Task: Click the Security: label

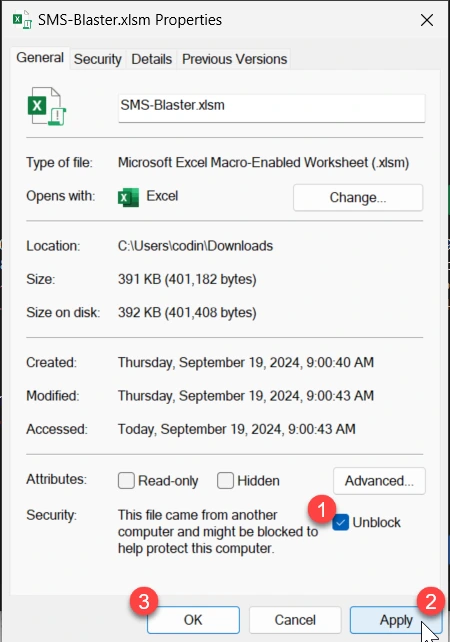Action: [52, 515]
